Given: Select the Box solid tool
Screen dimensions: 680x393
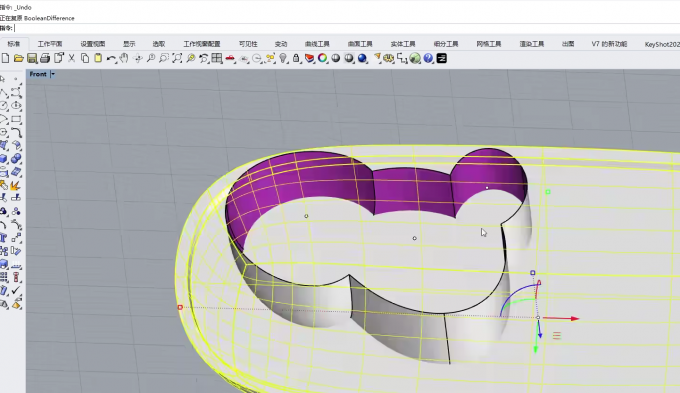Looking at the screenshot, I should [4, 159].
